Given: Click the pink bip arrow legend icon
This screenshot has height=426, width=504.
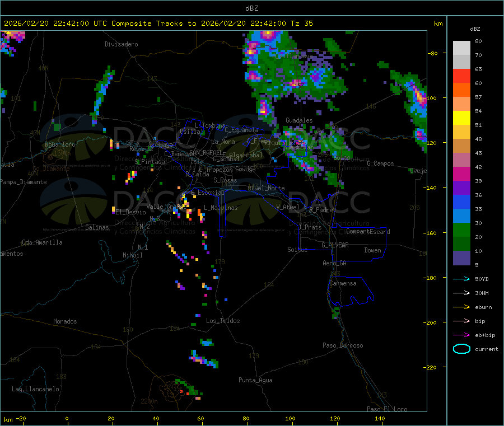Looking at the screenshot, I should click(x=461, y=321).
